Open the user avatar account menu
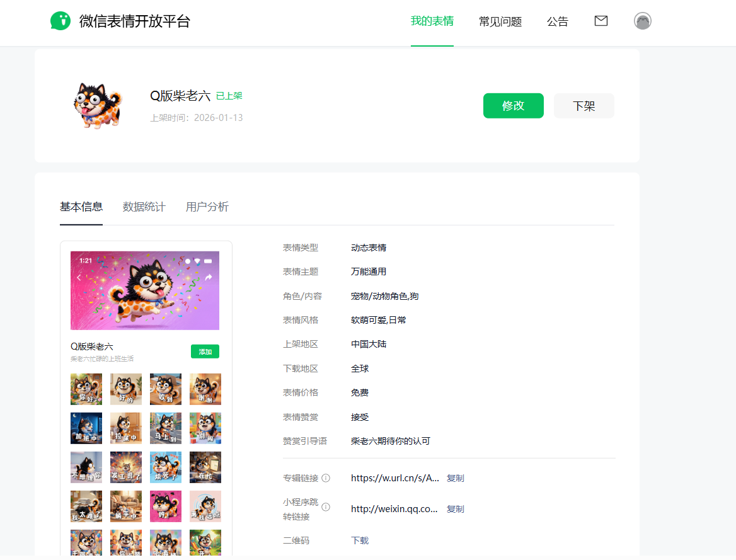This screenshot has width=736, height=560. 642,21
